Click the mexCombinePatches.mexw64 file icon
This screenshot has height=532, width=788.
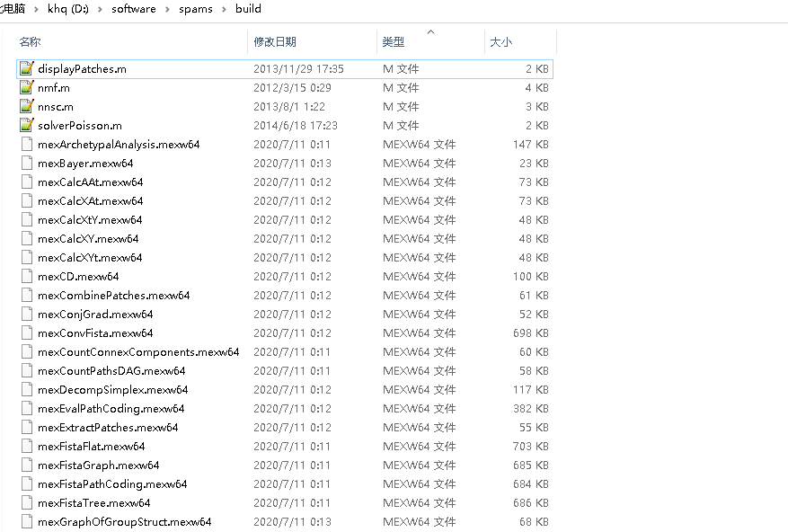click(27, 295)
